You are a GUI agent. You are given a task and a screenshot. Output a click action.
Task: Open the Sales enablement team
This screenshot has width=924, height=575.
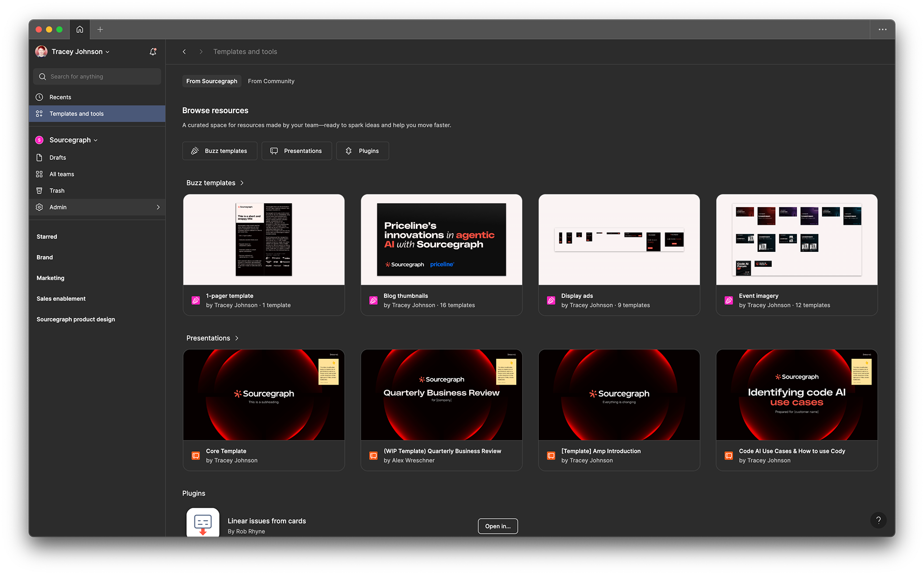tap(61, 299)
